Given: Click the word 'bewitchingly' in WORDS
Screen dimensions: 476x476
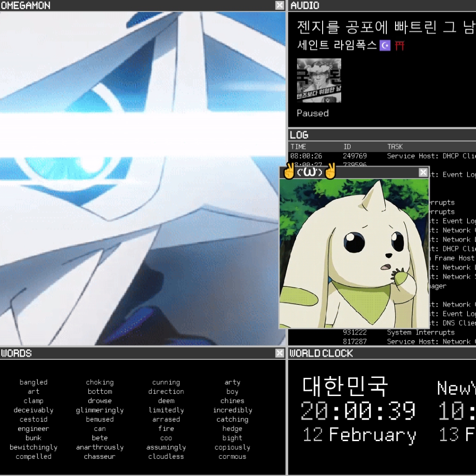Looking at the screenshot, I should pos(33,447).
